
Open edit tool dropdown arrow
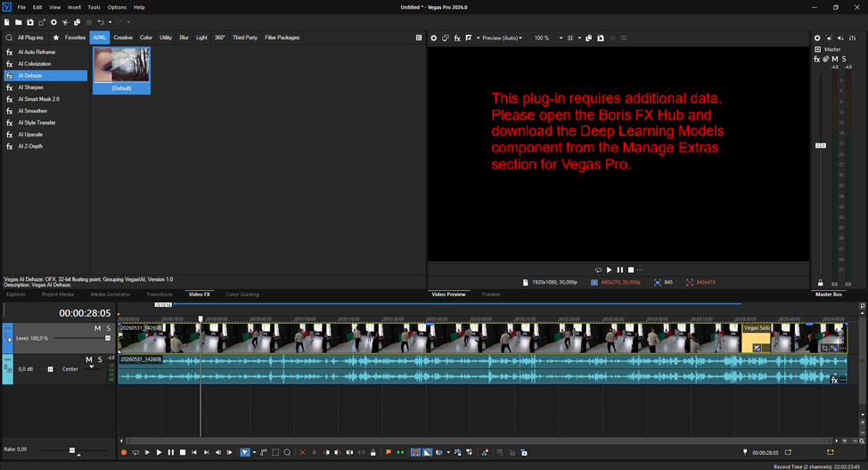point(254,453)
